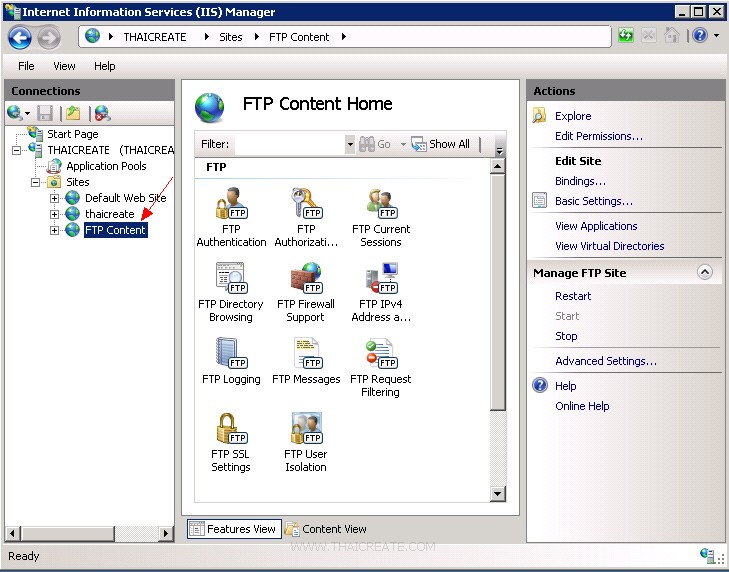This screenshot has height=572, width=729.
Task: Open FTP Authentication feature
Action: 231,217
